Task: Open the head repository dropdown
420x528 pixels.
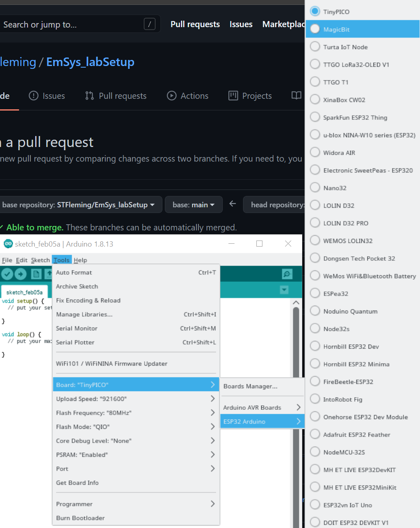Action: tap(274, 204)
